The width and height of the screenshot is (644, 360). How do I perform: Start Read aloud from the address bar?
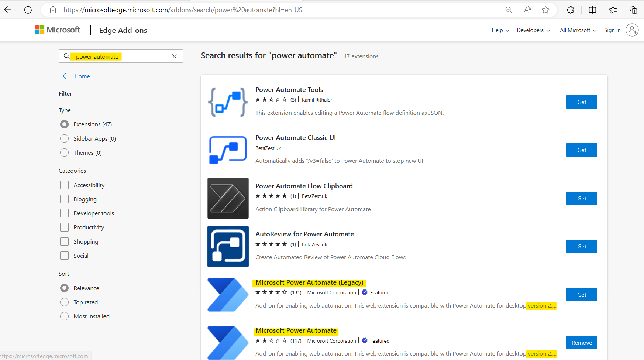pos(527,10)
